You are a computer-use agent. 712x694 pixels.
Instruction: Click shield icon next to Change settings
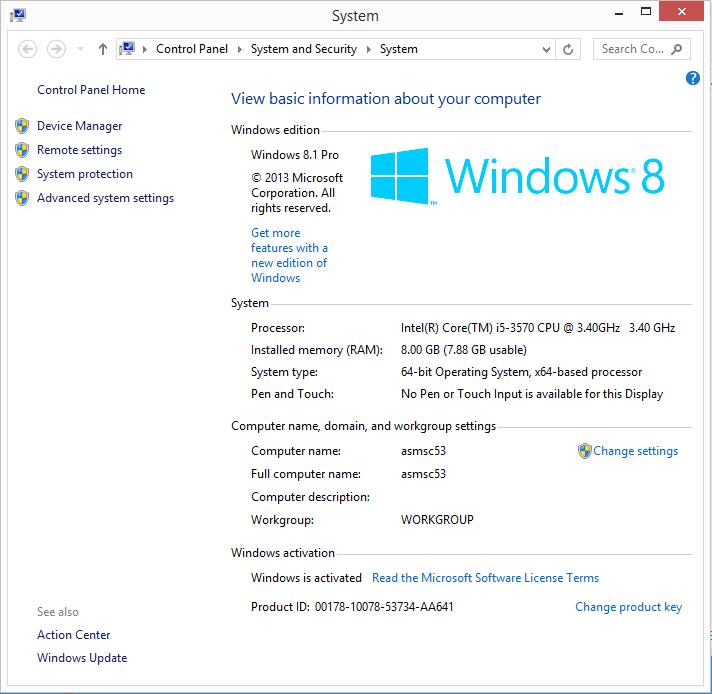[584, 451]
